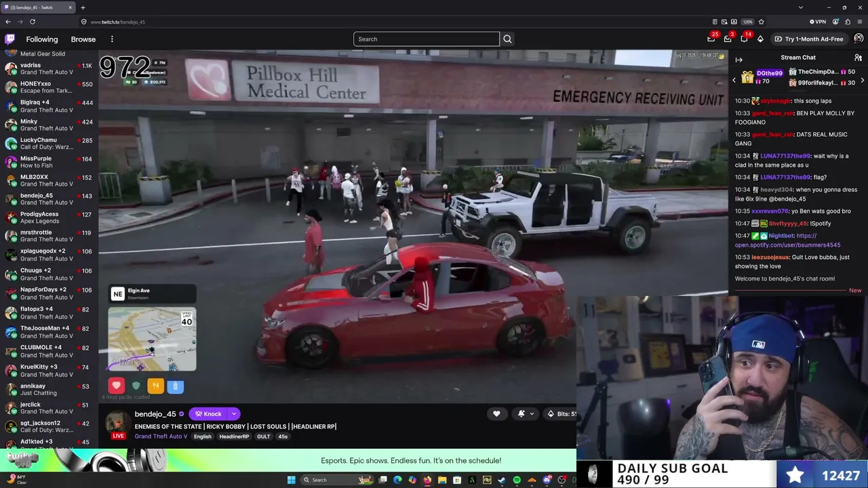Click the New messages marker in chat
The height and width of the screenshot is (488, 868).
pos(855,291)
